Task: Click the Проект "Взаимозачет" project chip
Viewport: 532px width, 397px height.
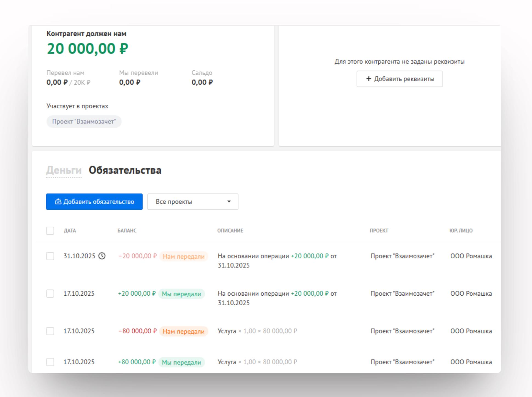Action: point(84,122)
